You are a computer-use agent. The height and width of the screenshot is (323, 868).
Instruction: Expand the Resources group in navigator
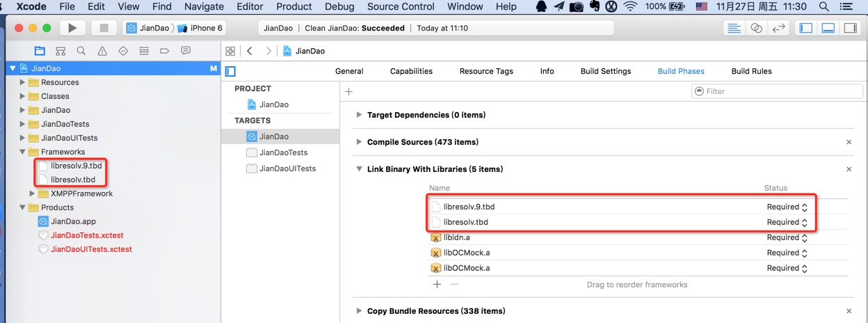(22, 82)
